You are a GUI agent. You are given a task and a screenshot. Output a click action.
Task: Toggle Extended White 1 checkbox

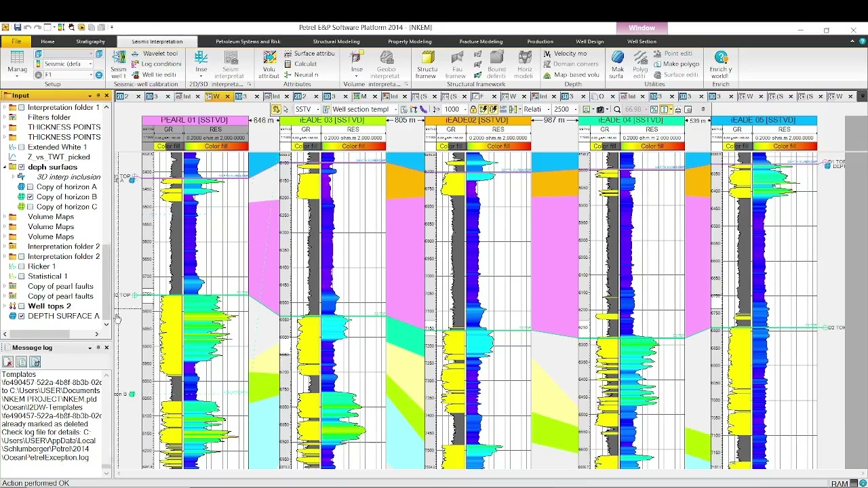pyautogui.click(x=22, y=147)
